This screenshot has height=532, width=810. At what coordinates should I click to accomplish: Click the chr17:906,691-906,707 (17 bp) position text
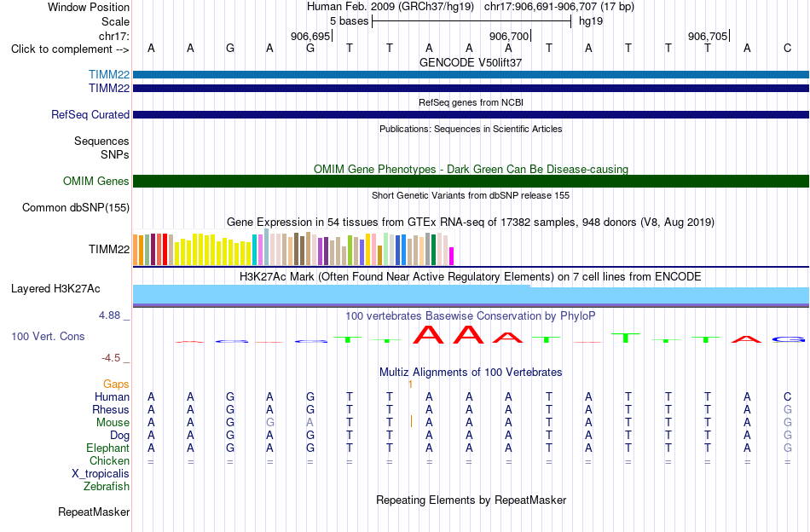[x=559, y=7]
